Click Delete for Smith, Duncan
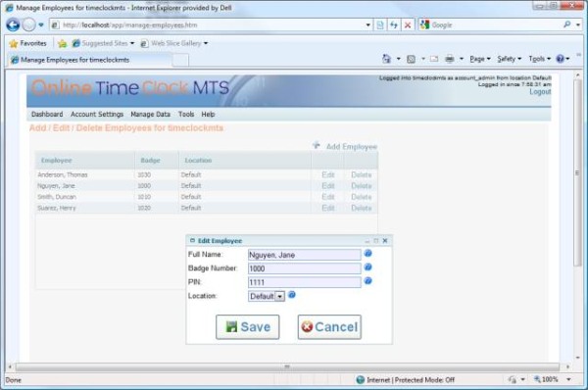 pos(361,197)
